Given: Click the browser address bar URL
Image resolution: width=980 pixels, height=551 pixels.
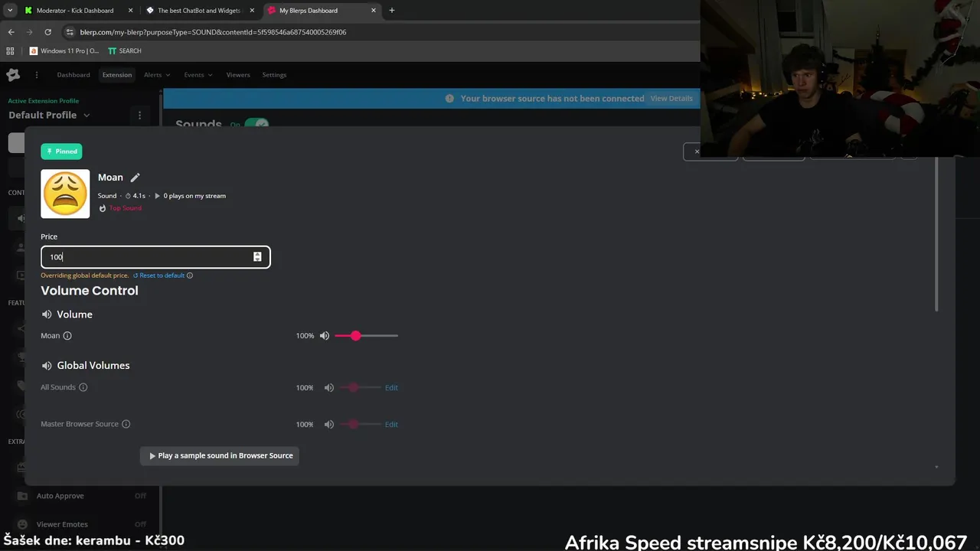Looking at the screenshot, I should [x=213, y=32].
